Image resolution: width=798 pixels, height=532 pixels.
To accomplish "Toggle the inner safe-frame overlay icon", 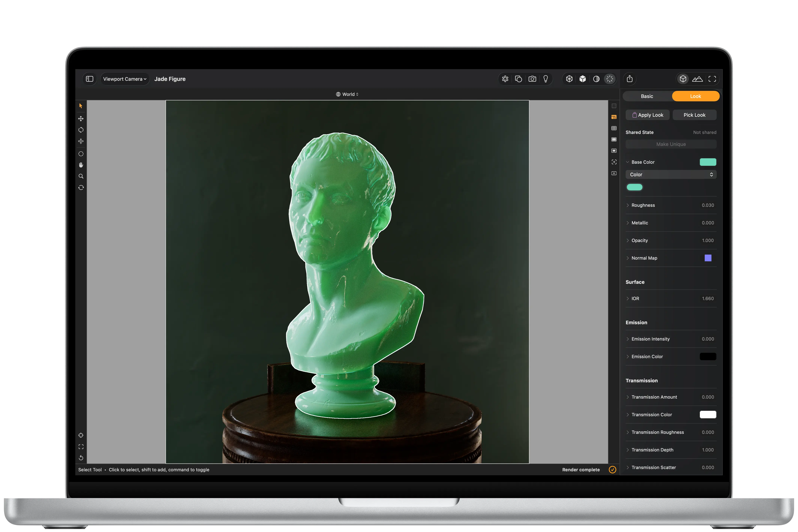I will pos(614,151).
